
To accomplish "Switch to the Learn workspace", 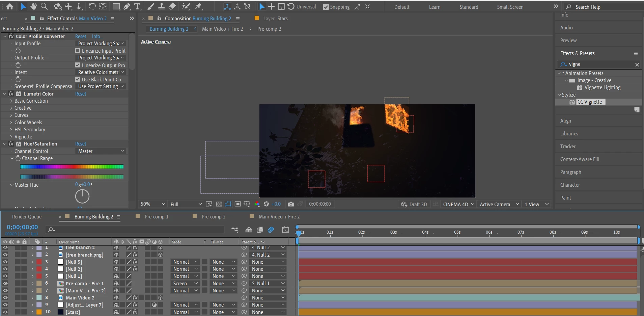I will [x=435, y=7].
